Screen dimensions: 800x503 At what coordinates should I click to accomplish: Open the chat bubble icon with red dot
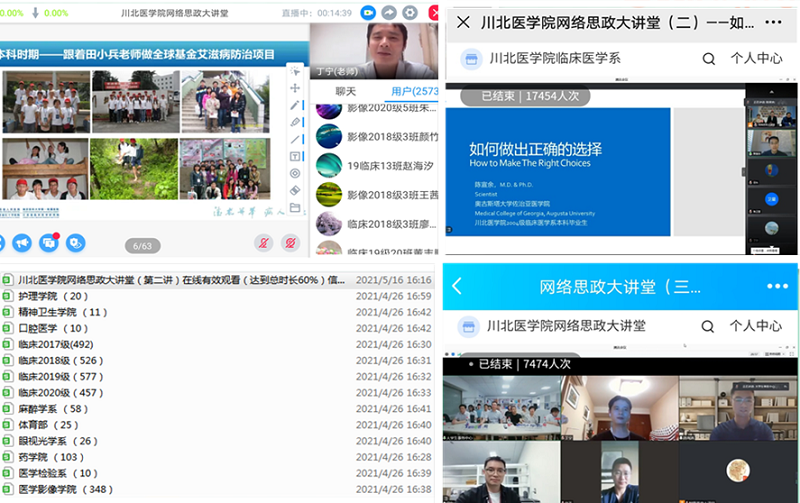tap(49, 243)
